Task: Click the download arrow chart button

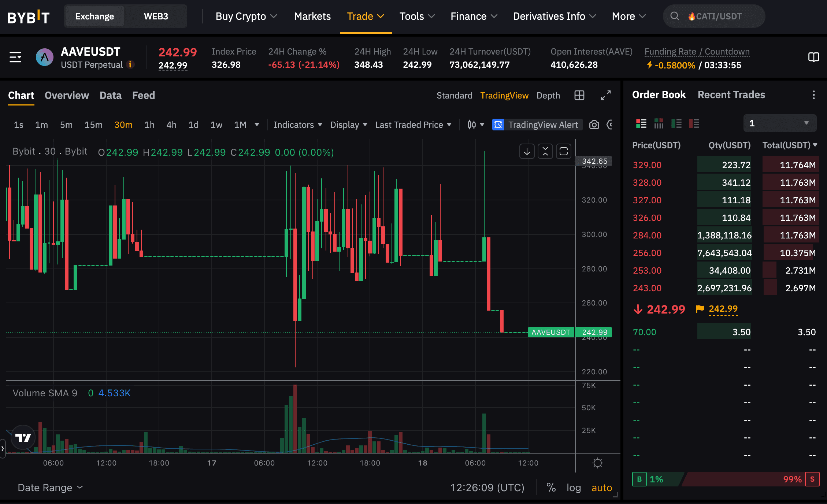Action: click(527, 151)
